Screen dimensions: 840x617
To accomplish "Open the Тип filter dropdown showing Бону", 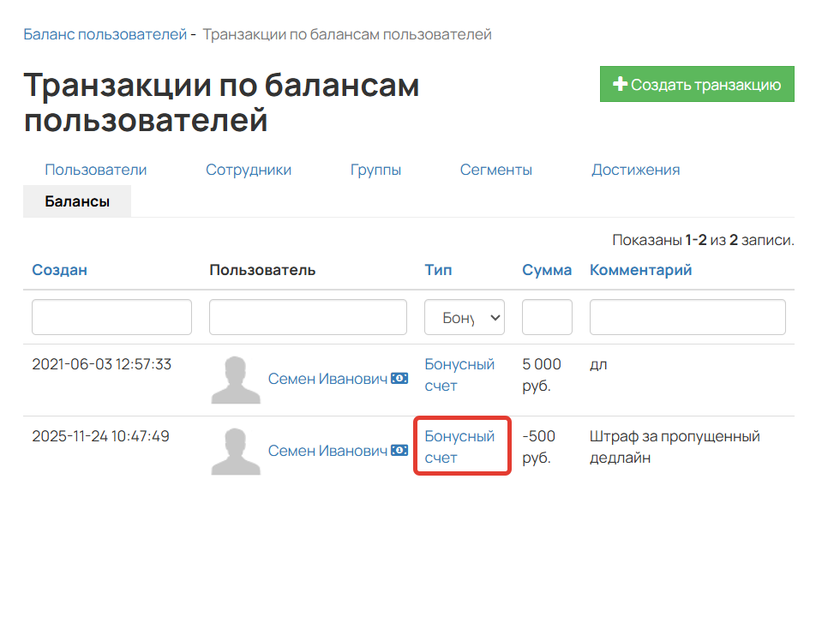I will coord(464,316).
